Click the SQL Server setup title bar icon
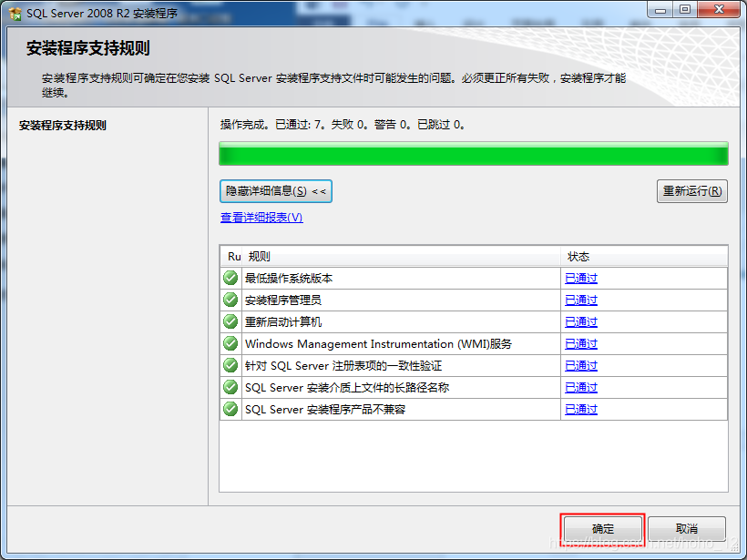 [15, 14]
